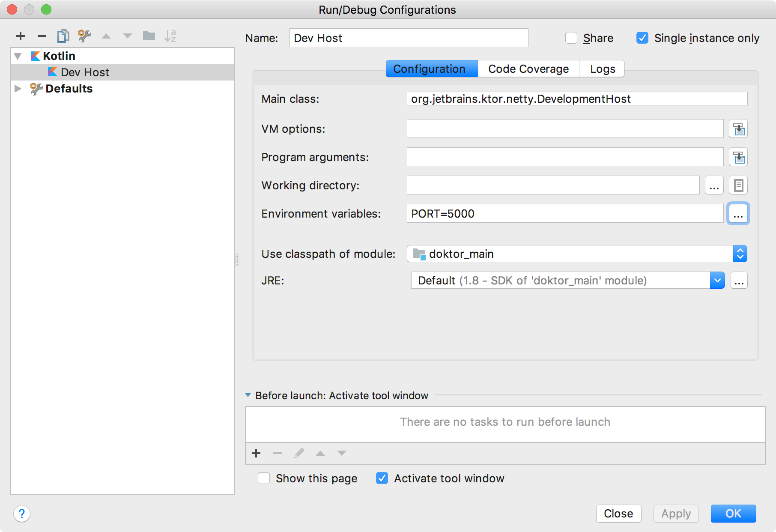This screenshot has height=532, width=776.
Task: Click the red window close button
Action: pos(12,9)
